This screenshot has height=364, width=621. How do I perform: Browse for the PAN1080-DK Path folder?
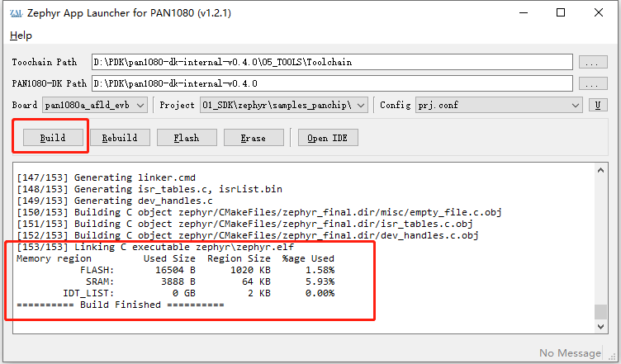[593, 83]
